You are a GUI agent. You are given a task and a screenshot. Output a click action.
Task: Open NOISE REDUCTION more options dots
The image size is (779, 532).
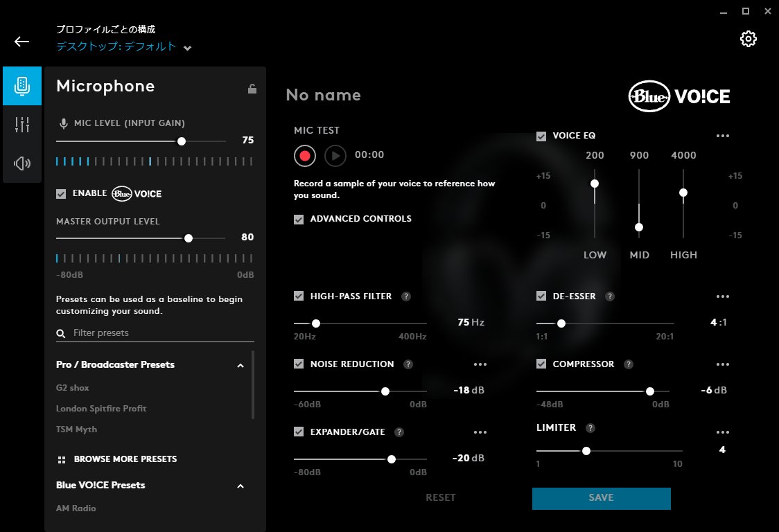(480, 364)
